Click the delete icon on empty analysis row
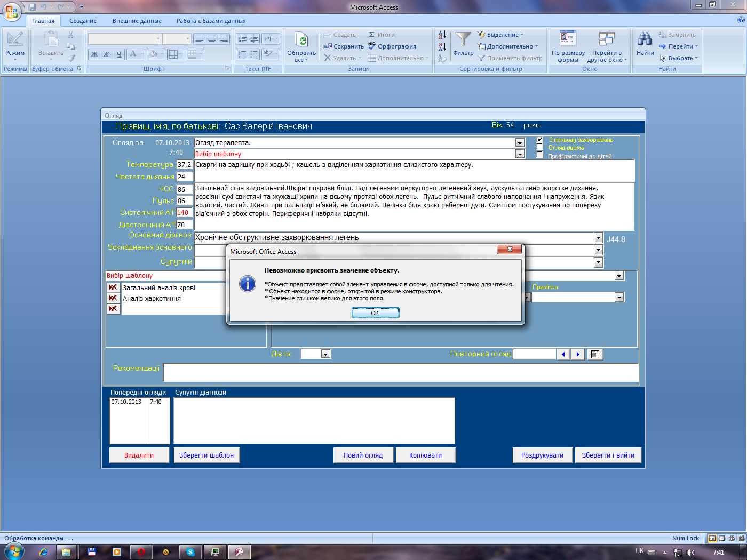This screenshot has height=560, width=747. click(x=113, y=309)
